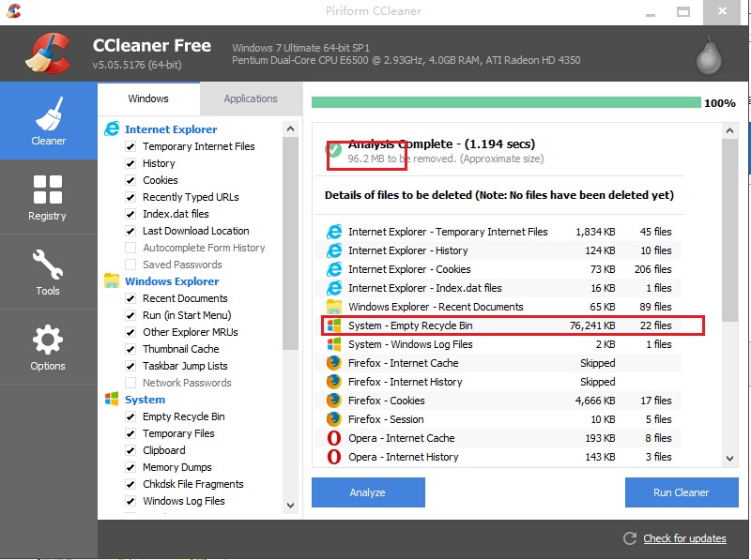
Task: Click Firefox icon beside Session result
Action: (334, 419)
